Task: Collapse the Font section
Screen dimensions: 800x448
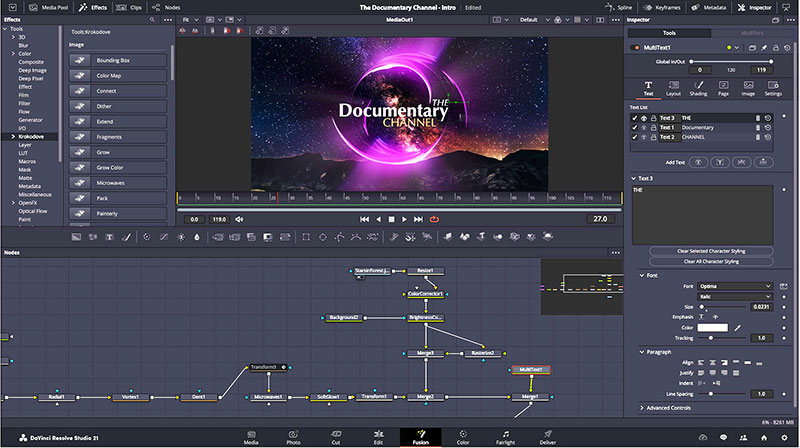Action: [642, 276]
